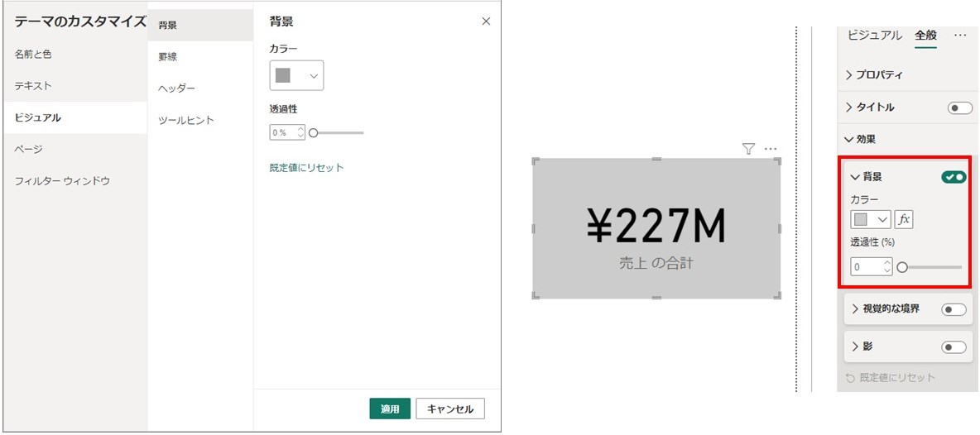Close the テーマのカスタマイズ dialog with X
This screenshot has width=980, height=435.
coord(486,22)
